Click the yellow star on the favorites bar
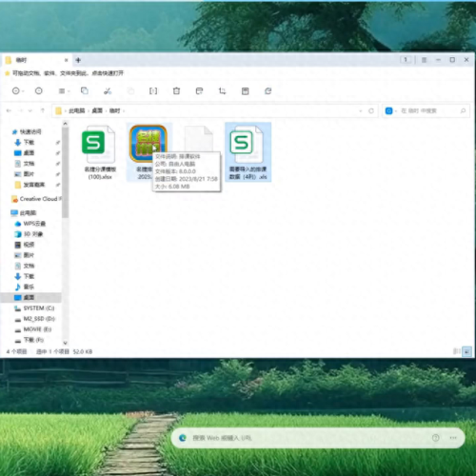 tap(8, 73)
